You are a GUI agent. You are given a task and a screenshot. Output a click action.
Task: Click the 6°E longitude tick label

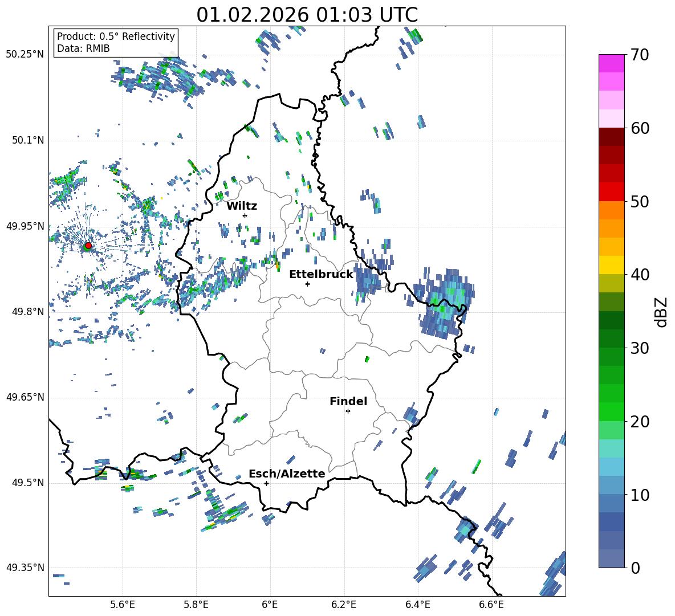coord(270,604)
